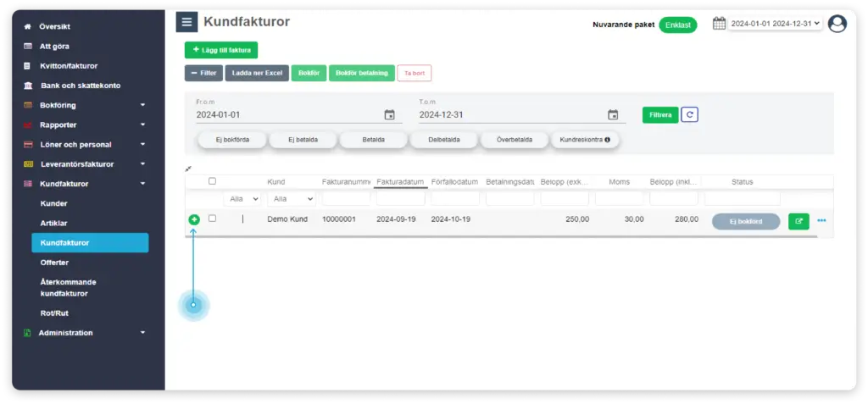Toggle the hamburger menu icon

click(186, 22)
